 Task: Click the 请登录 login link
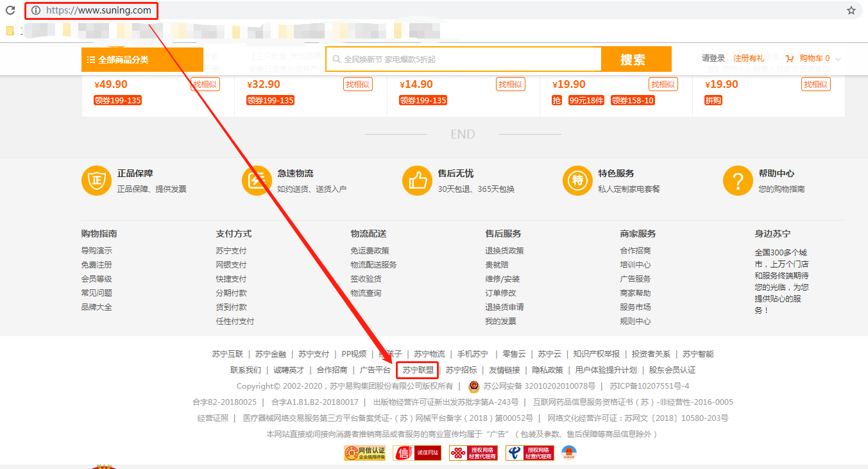click(713, 58)
